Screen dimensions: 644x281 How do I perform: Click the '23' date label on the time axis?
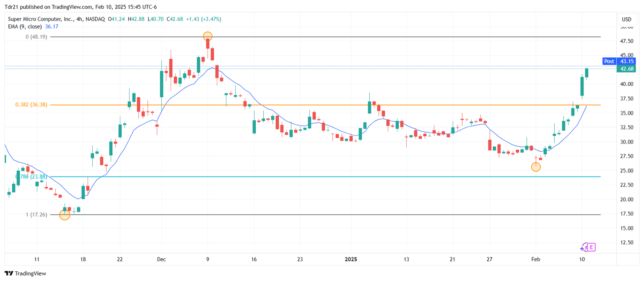299,259
